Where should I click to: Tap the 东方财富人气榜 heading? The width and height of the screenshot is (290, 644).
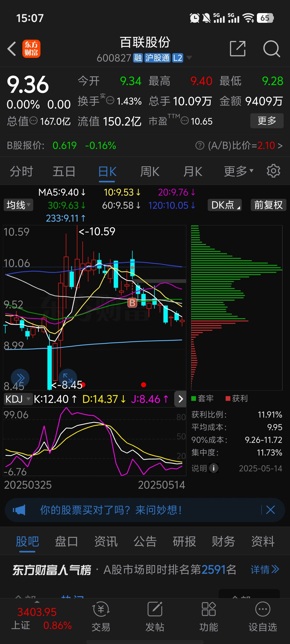(52, 570)
